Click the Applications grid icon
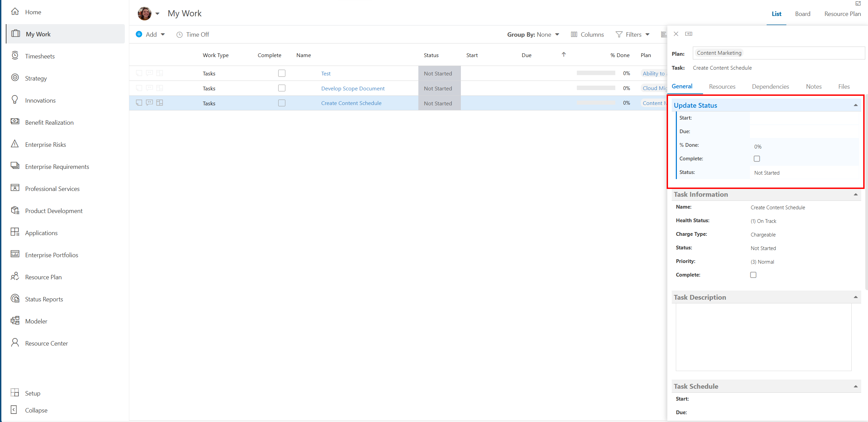Viewport: 868px width, 422px height. pyautogui.click(x=15, y=232)
